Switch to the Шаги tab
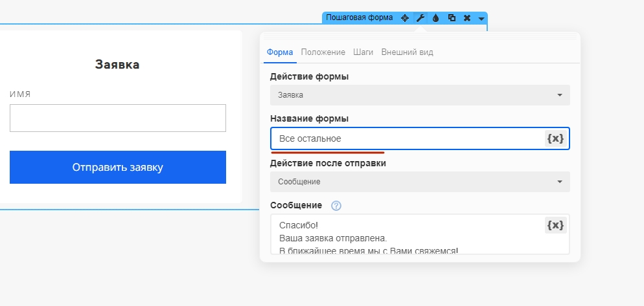Viewport: 644px width, 306px height. pos(363,52)
